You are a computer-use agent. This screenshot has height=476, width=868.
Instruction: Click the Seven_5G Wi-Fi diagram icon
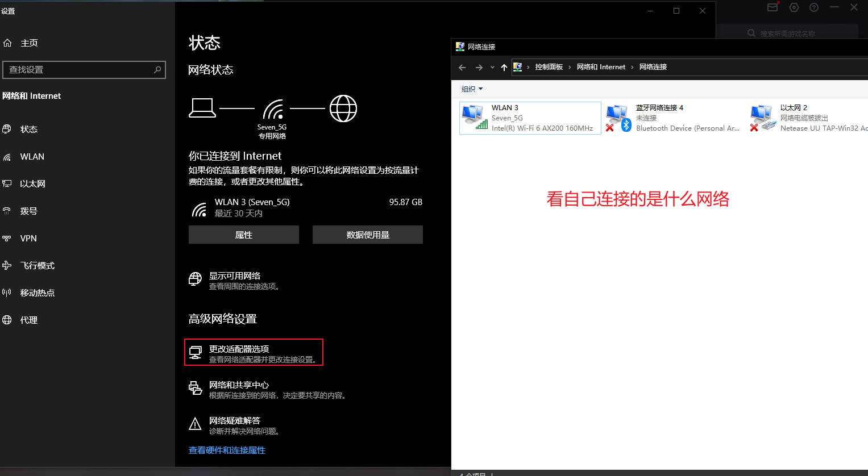pyautogui.click(x=273, y=109)
